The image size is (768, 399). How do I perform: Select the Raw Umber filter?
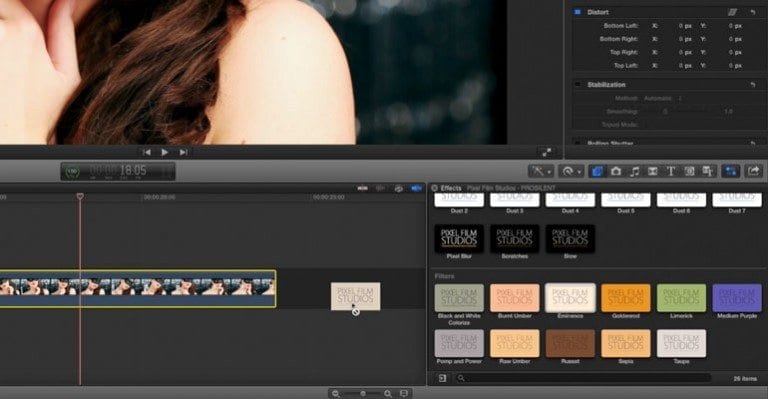tap(514, 343)
